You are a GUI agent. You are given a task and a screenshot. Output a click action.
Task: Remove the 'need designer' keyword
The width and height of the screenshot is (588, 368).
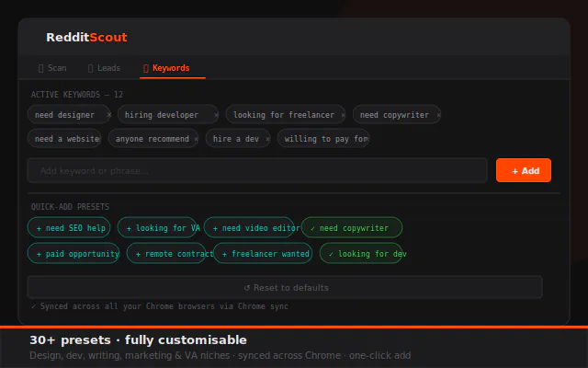coord(108,115)
